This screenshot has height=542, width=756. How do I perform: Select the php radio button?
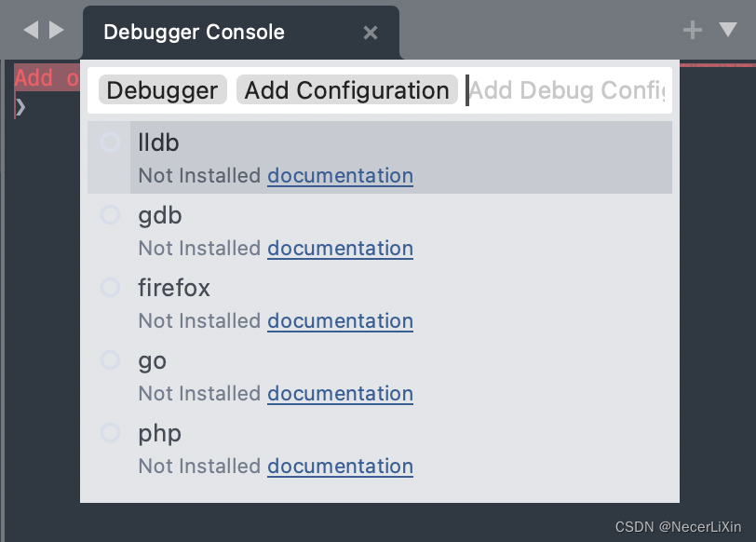[x=110, y=433]
